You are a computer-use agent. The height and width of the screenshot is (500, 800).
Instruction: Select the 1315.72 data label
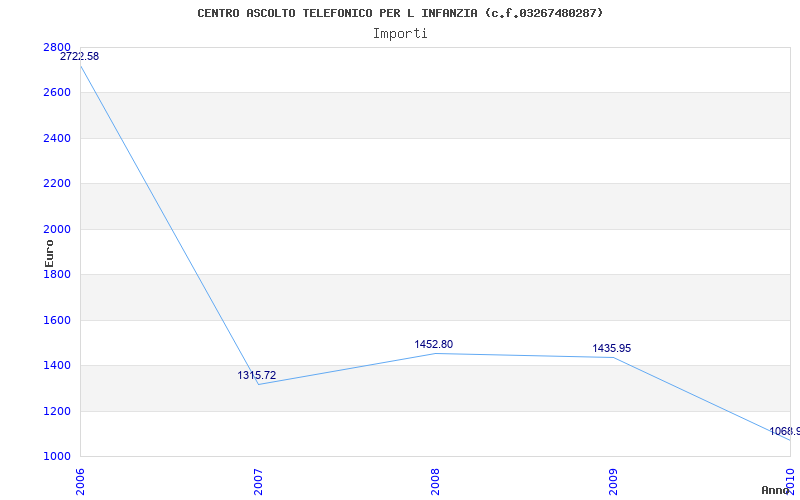[x=257, y=376]
